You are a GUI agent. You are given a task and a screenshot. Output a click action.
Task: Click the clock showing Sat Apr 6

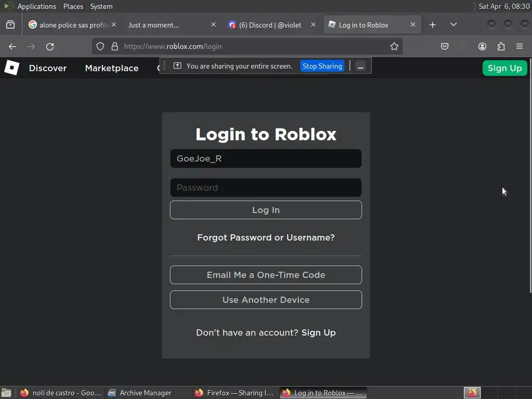[504, 6]
